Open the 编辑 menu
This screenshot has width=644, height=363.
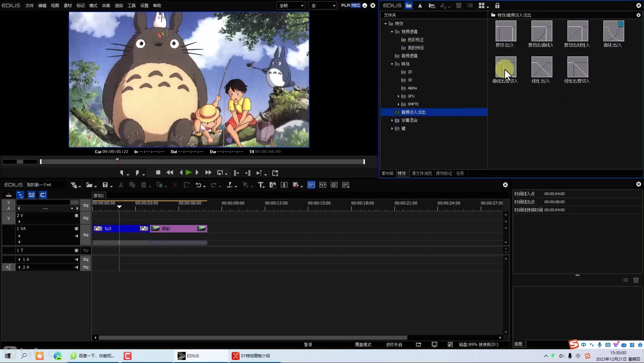tap(42, 5)
